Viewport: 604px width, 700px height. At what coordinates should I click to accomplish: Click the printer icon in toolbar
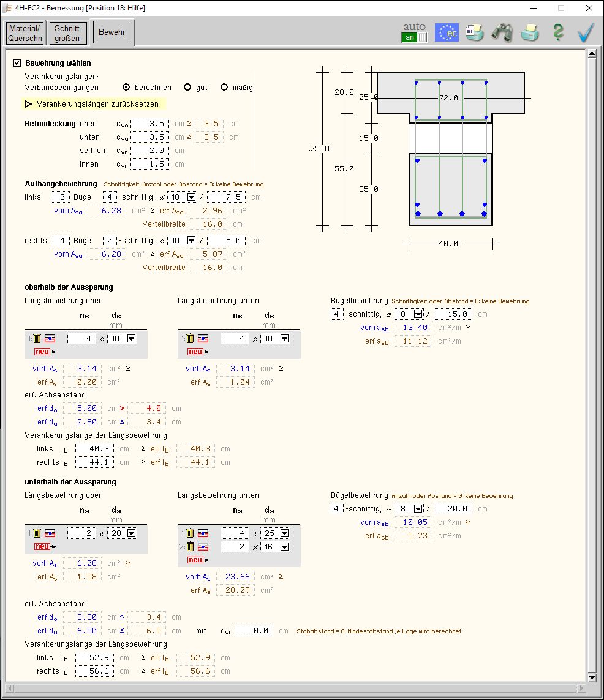[x=530, y=32]
